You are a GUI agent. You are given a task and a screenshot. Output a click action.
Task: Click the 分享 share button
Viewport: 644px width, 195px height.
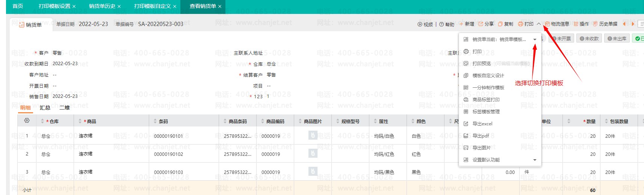pyautogui.click(x=486, y=24)
